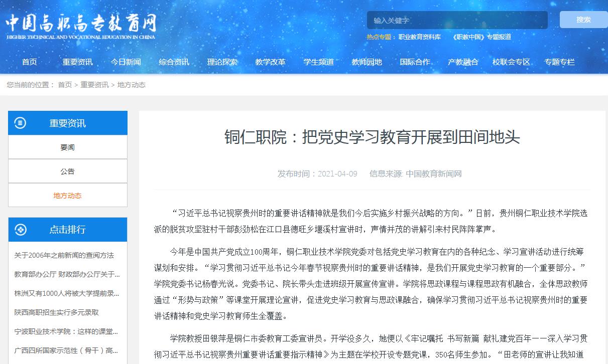This screenshot has height=364, width=608.
Task: Open 专题专栏 in the navigation bar
Action: pyautogui.click(x=559, y=62)
